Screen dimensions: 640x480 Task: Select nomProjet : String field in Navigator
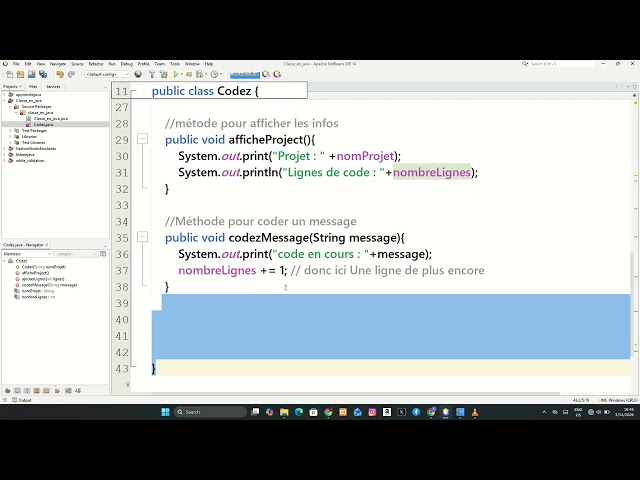coord(38,291)
